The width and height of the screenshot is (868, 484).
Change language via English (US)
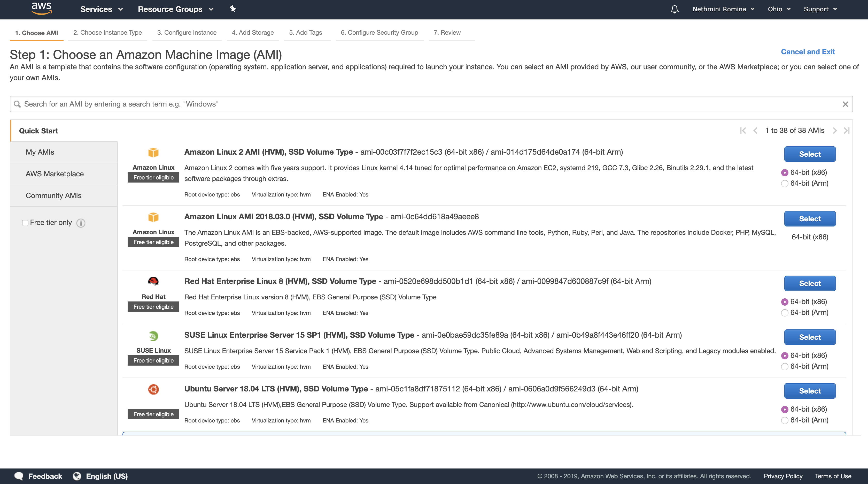pyautogui.click(x=107, y=476)
